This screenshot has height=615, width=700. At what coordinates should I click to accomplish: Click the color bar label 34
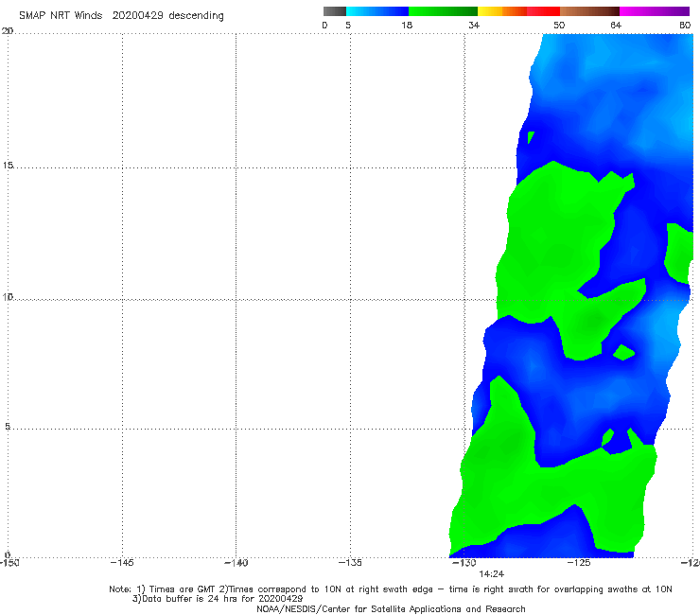(x=474, y=26)
